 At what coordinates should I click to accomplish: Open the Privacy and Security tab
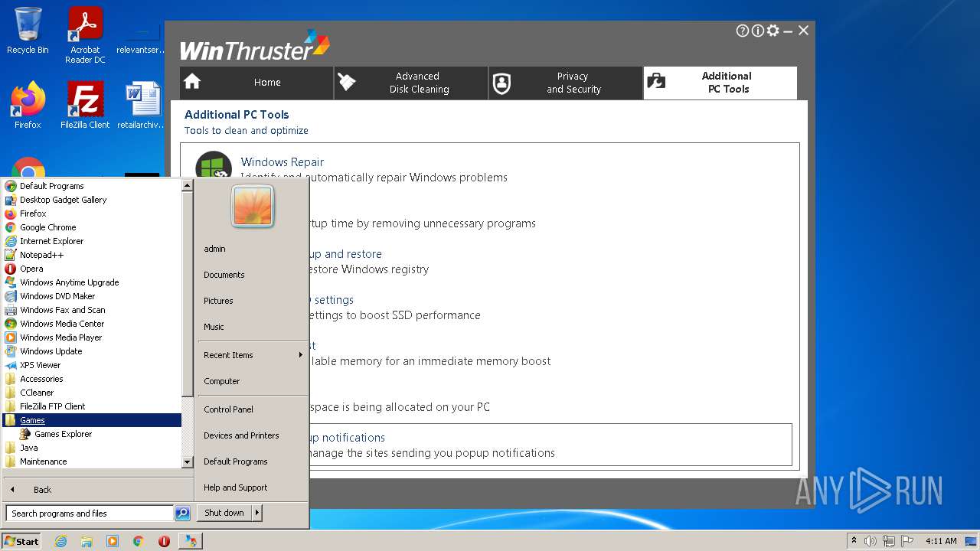click(x=566, y=83)
